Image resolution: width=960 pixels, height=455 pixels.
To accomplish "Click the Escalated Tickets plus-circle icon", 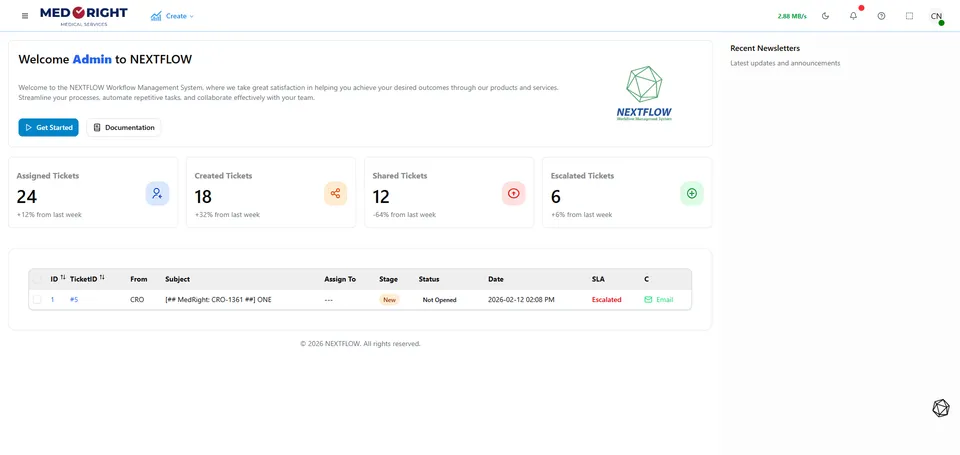I will pos(692,194).
